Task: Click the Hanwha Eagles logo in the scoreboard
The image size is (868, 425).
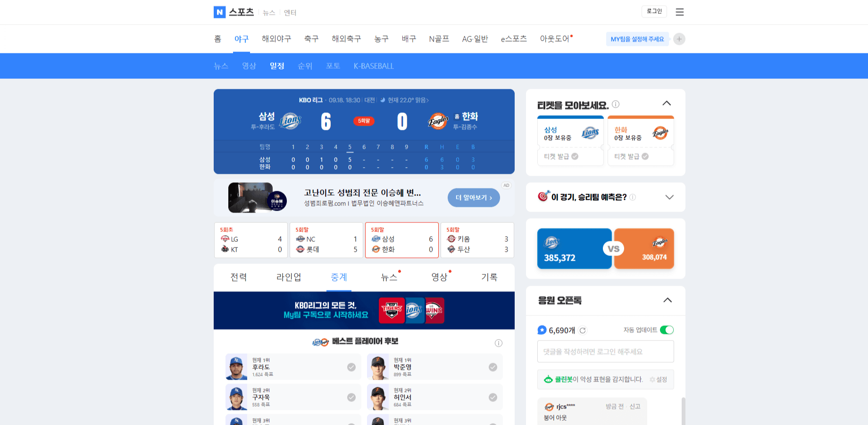Action: tap(438, 121)
